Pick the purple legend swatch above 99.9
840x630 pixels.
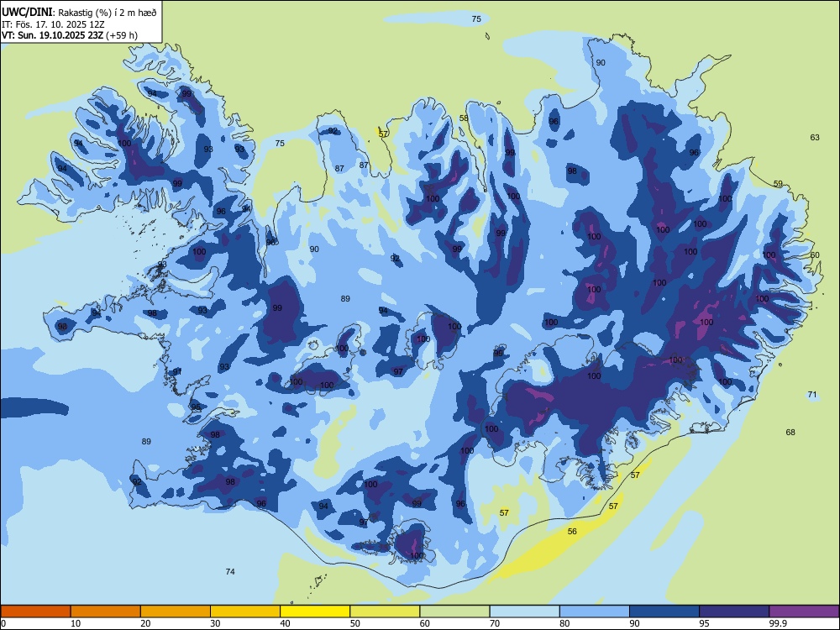[x=804, y=612]
